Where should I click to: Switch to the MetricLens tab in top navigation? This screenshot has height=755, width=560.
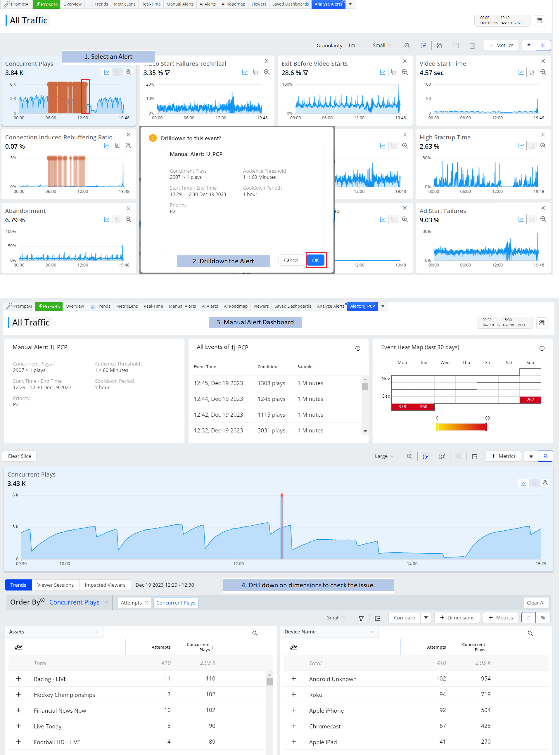tap(125, 4)
